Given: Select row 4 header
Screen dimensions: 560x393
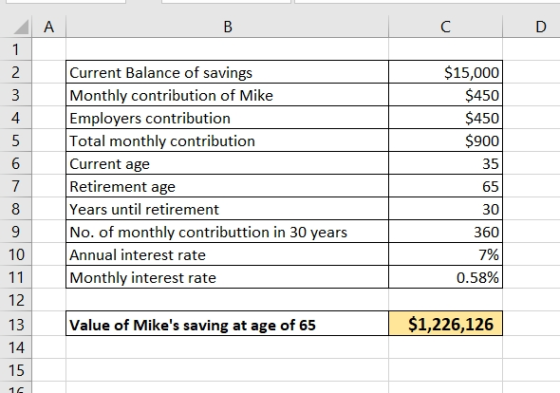Looking at the screenshot, I should pos(16,118).
